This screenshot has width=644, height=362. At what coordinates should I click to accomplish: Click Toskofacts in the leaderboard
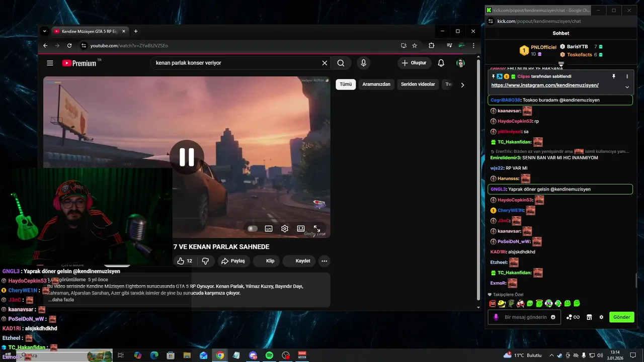click(579, 55)
